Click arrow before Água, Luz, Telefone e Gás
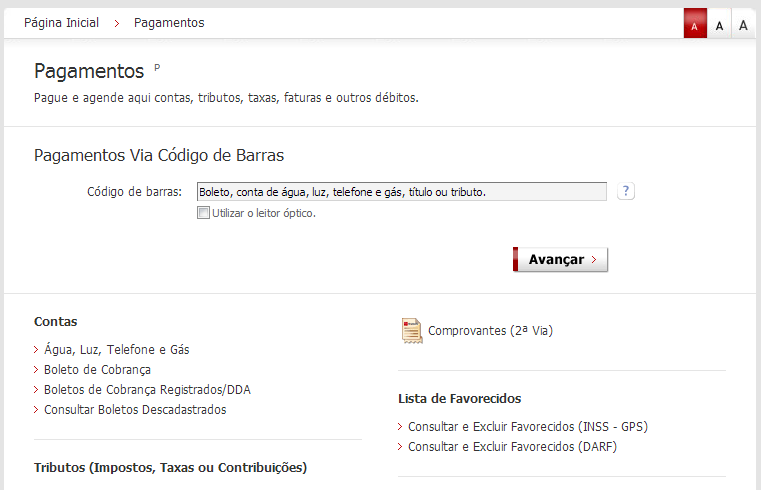Screen dimensions: 761x490 (x=37, y=350)
